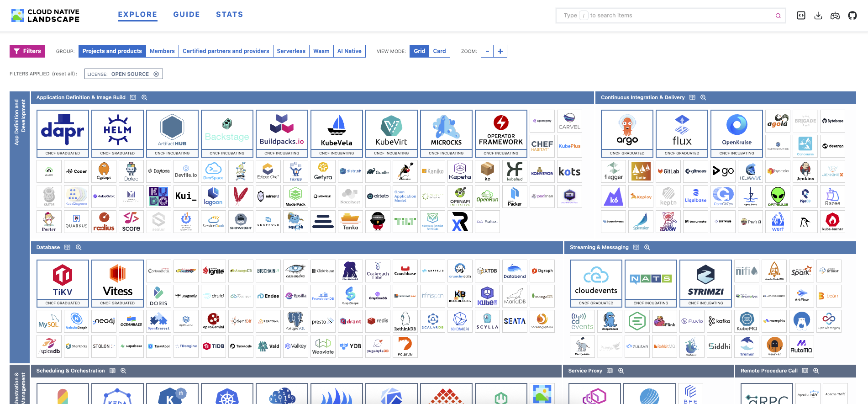Open the Chef Habitat tile
Viewport: 868px width, 404px height.
[542, 146]
